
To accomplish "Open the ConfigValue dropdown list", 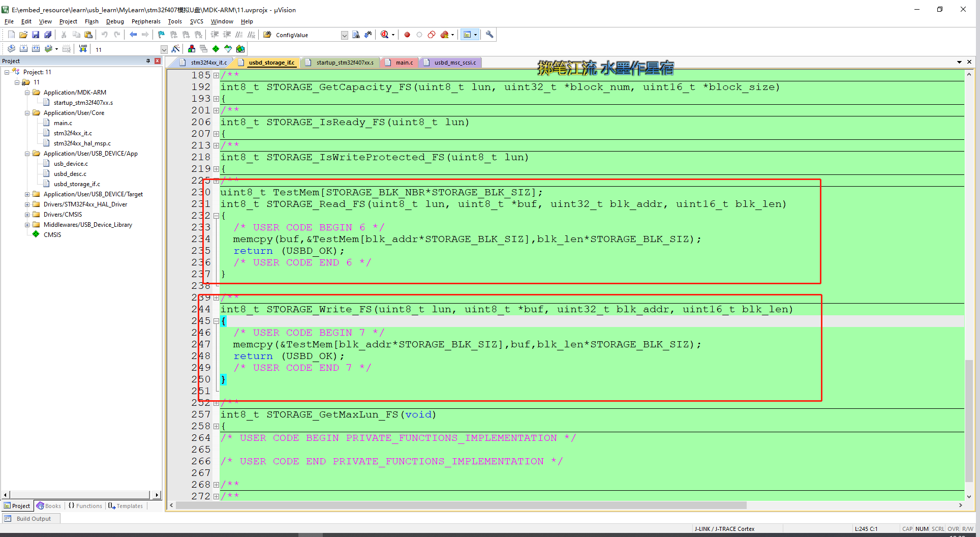I will click(344, 35).
